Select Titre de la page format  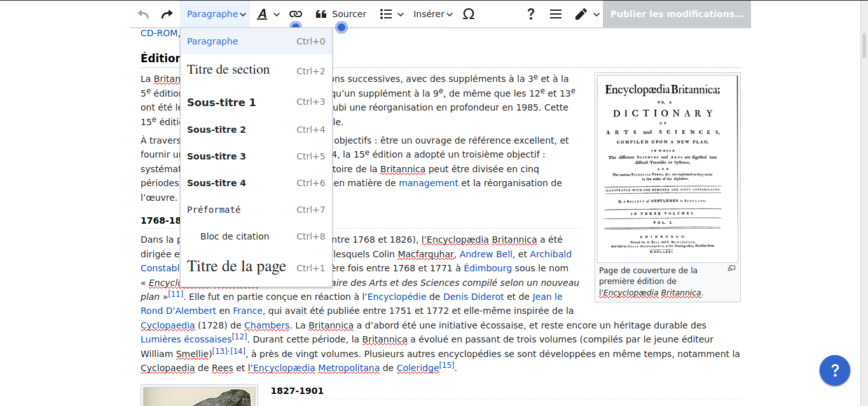(x=256, y=267)
